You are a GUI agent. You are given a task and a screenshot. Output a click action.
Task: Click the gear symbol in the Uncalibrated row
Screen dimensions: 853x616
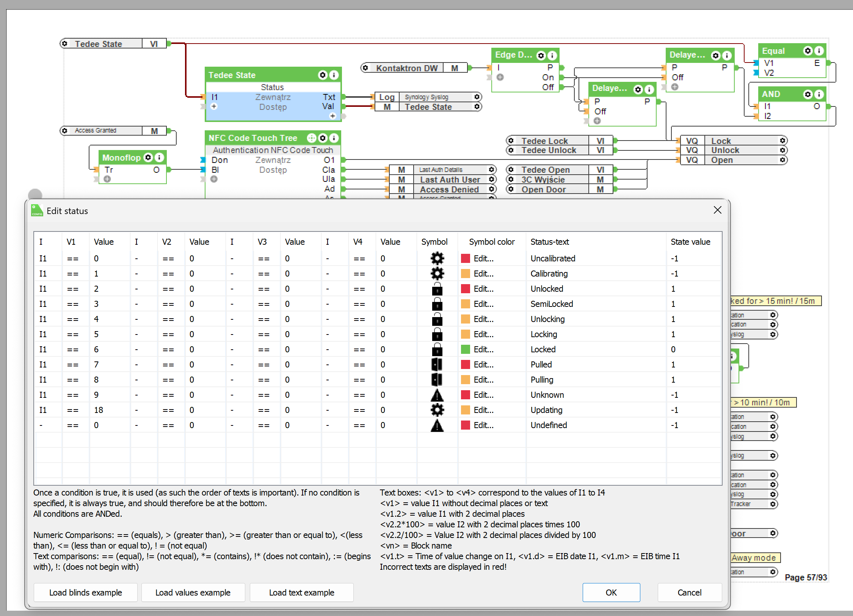coord(437,258)
